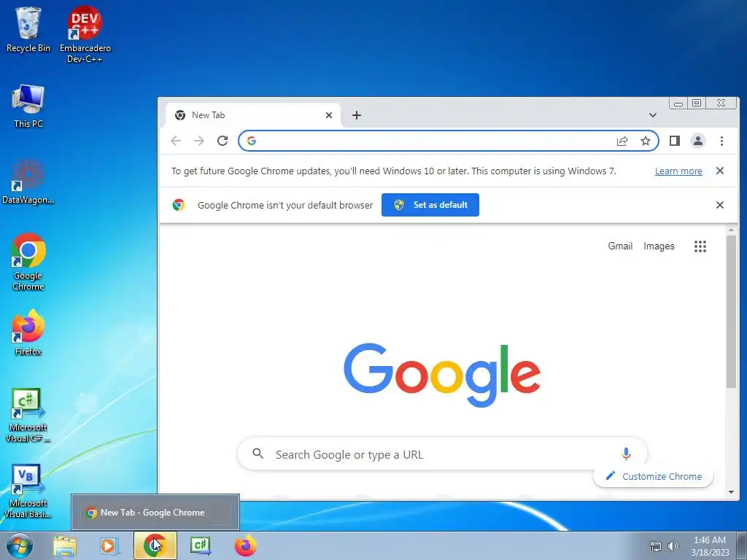This screenshot has width=747, height=560.
Task: Open Windows Media Player from the taskbar
Action: click(108, 545)
